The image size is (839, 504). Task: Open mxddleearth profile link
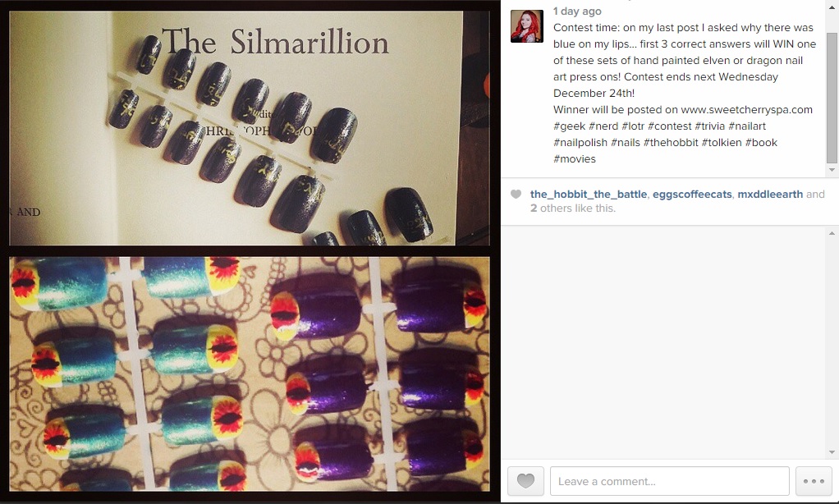pos(770,195)
